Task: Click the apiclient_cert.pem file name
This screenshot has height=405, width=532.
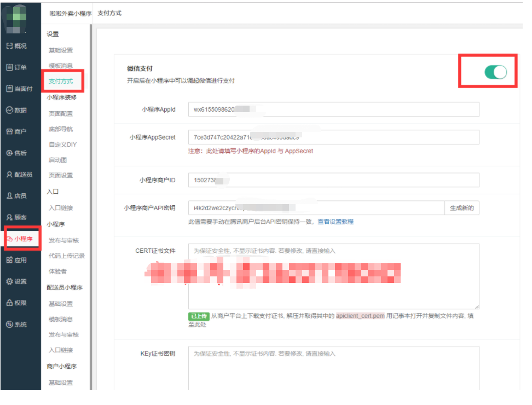Action: point(360,316)
